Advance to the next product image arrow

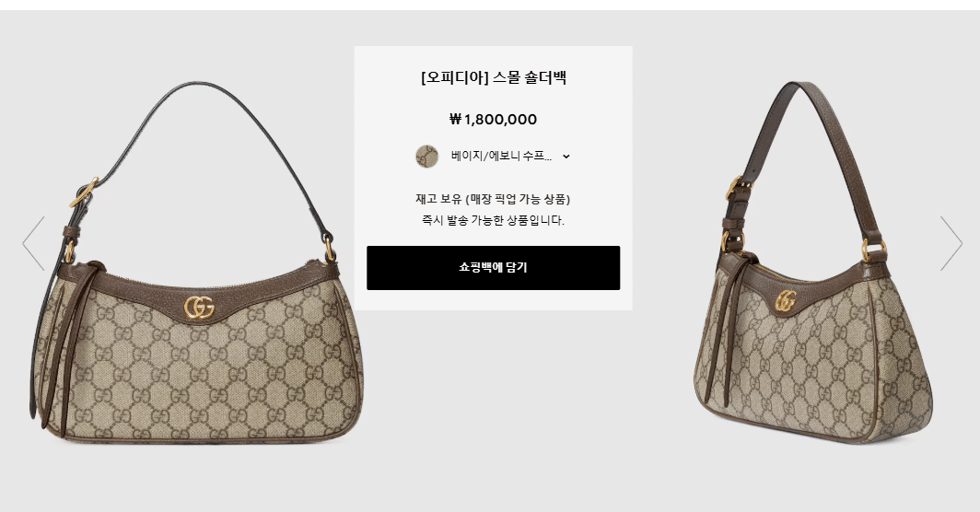click(x=951, y=243)
